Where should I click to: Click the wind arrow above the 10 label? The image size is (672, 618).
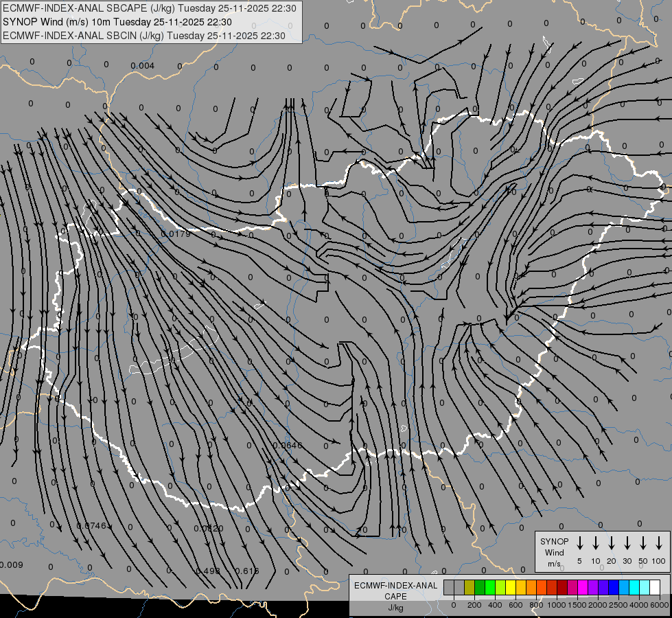(595, 543)
